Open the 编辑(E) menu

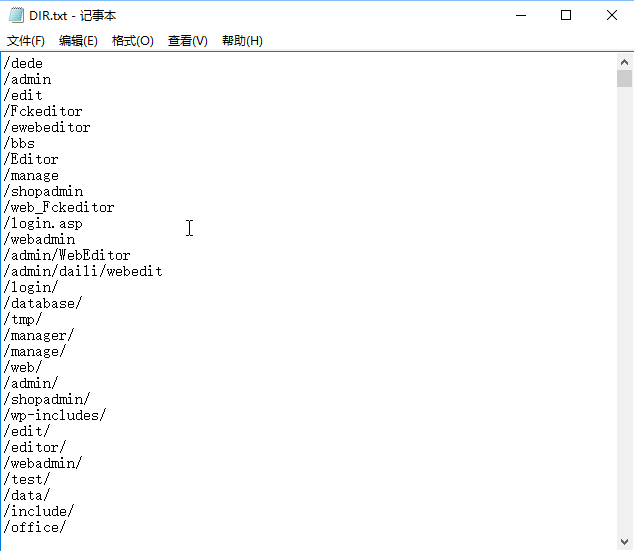pyautogui.click(x=78, y=41)
